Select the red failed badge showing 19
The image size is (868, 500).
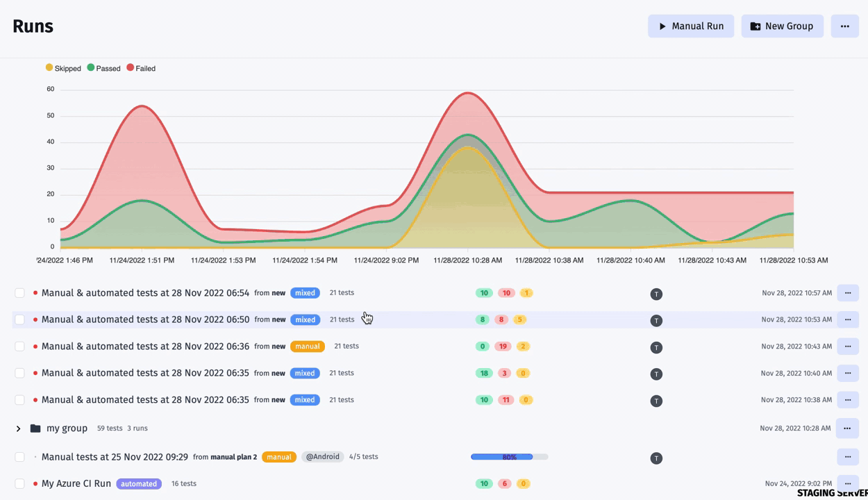coord(503,346)
